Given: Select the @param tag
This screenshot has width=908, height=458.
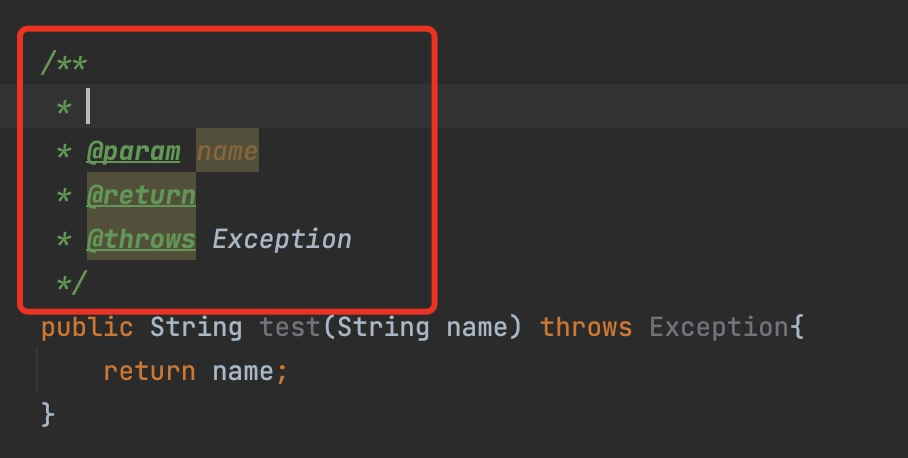Looking at the screenshot, I should tap(134, 152).
